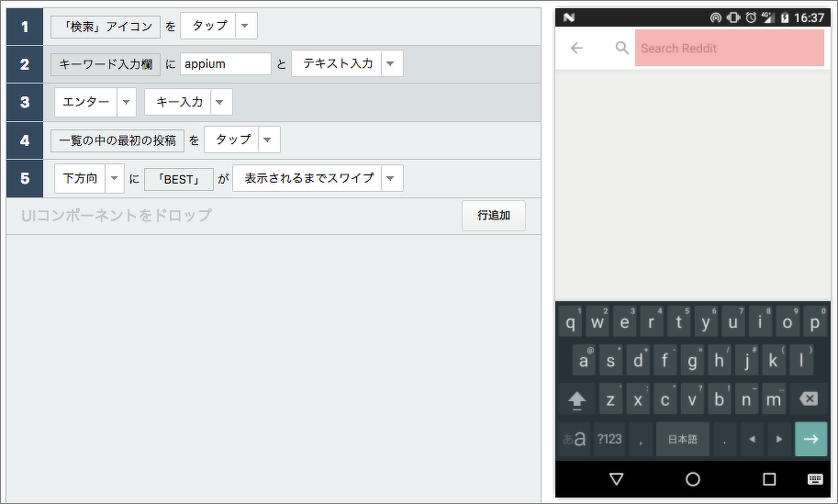The width and height of the screenshot is (838, 504).
Task: Tap Android recent apps square button
Action: click(x=769, y=479)
